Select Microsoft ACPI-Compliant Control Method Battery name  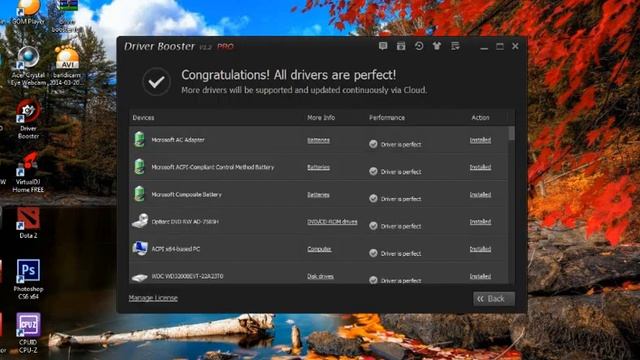tap(213, 167)
